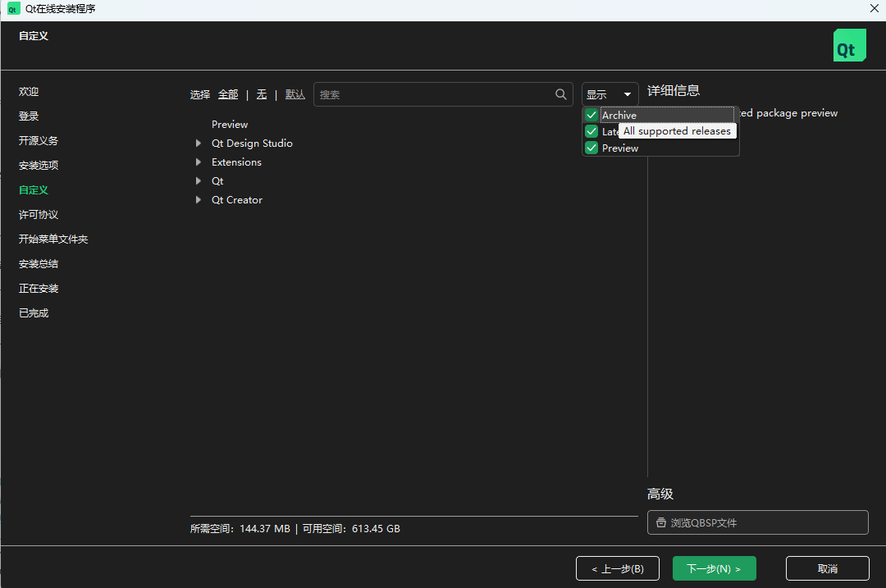Viewport: 886px width, 588px height.
Task: Click the 欢迎 step in sidebar
Action: click(x=28, y=92)
